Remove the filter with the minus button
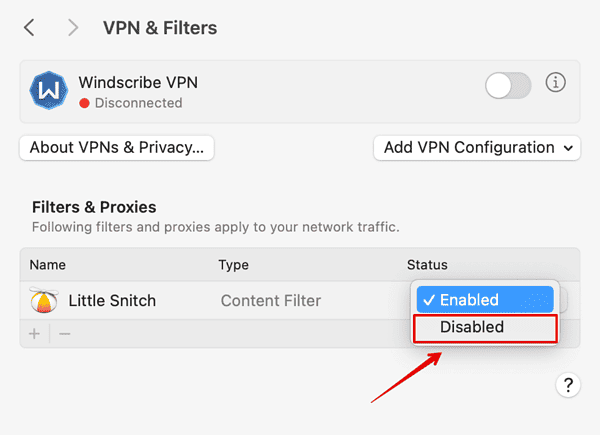Viewport: 600px width, 435px height. tap(65, 333)
